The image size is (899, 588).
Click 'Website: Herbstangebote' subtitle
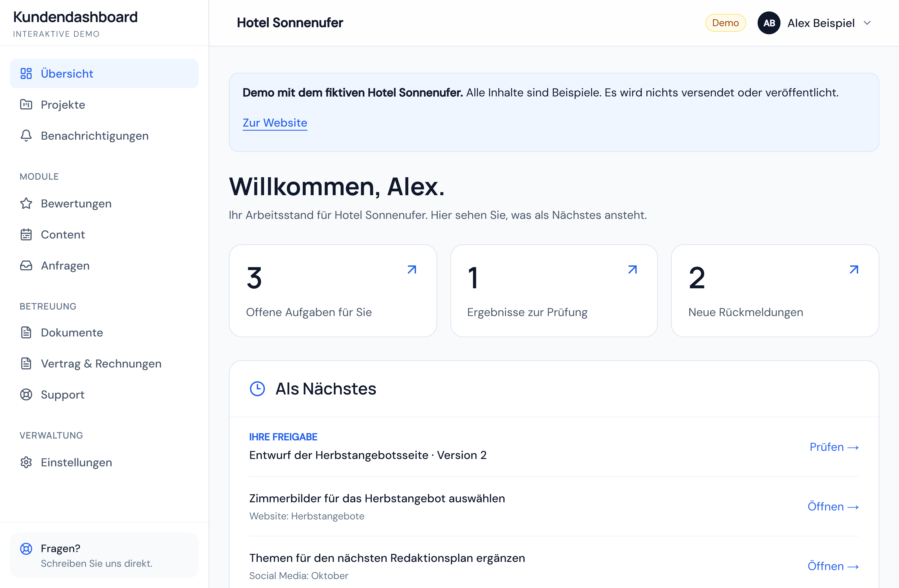click(307, 516)
